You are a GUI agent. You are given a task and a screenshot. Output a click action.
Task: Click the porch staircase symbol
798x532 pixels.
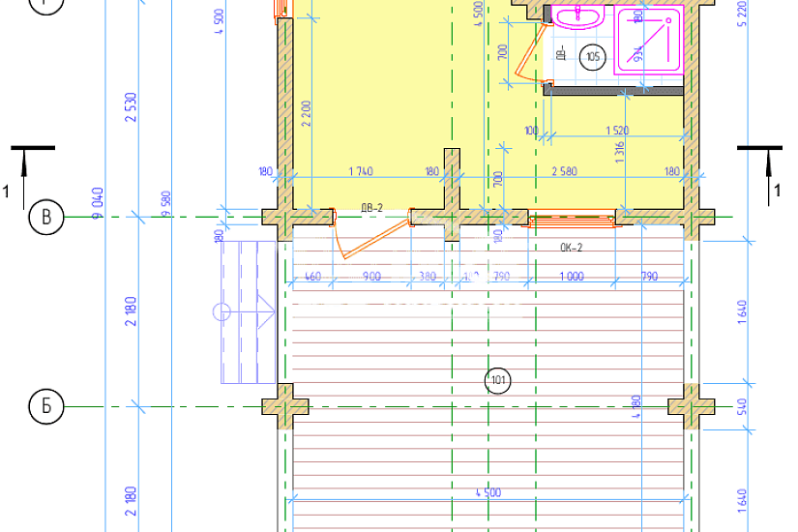pyautogui.click(x=248, y=311)
